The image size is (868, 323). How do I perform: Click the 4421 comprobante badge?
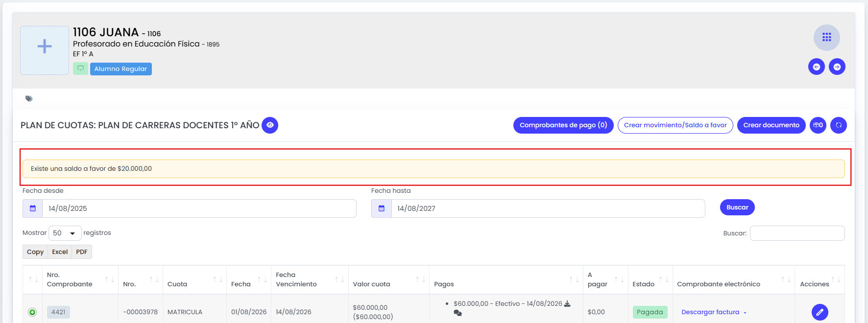click(x=58, y=312)
